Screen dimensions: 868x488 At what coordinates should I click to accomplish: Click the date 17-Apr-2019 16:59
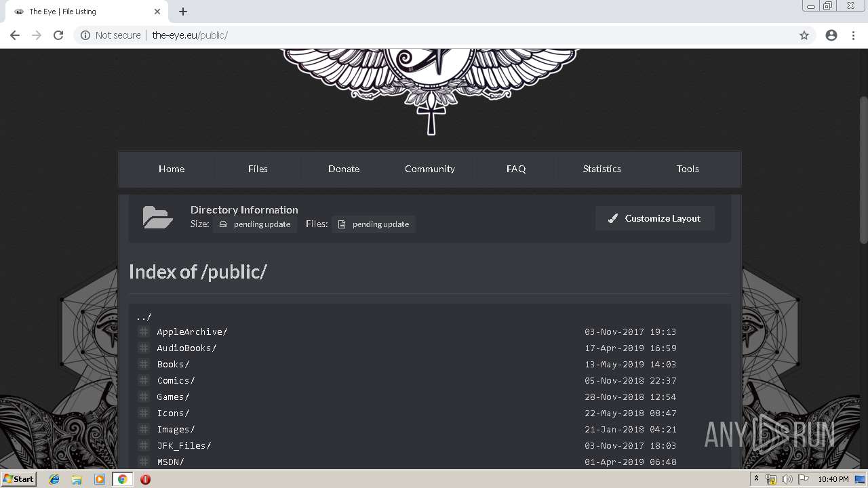[x=631, y=348]
